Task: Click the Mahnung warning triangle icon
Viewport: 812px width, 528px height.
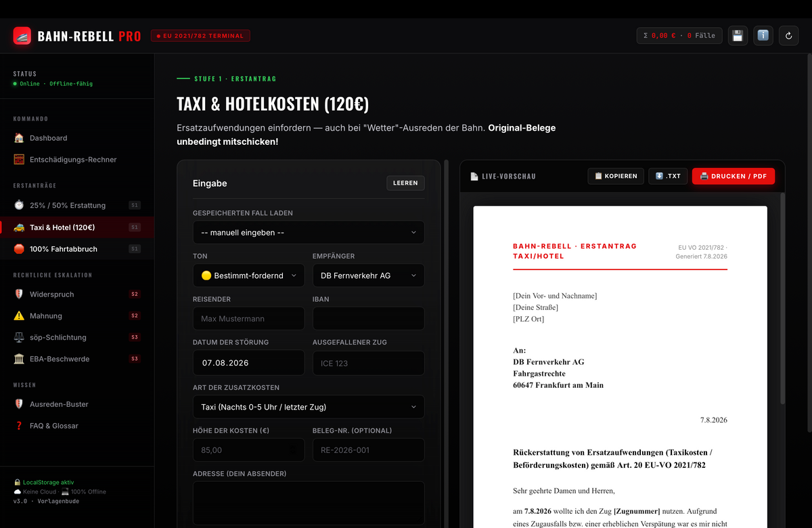Action: pyautogui.click(x=19, y=316)
